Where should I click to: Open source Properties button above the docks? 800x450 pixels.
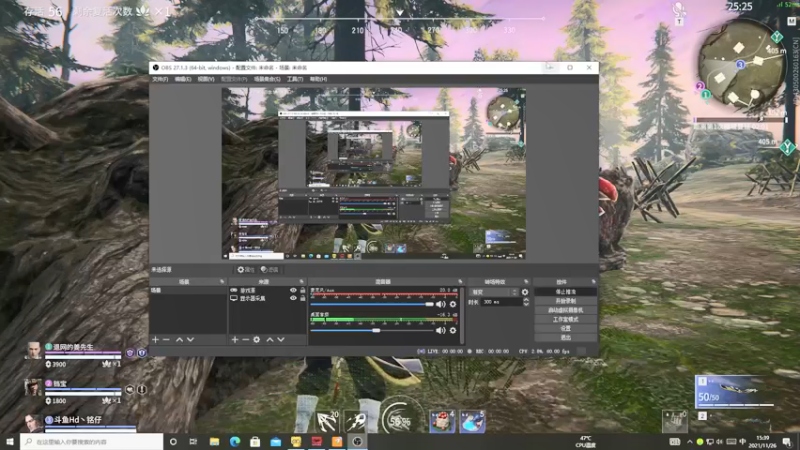(x=246, y=269)
